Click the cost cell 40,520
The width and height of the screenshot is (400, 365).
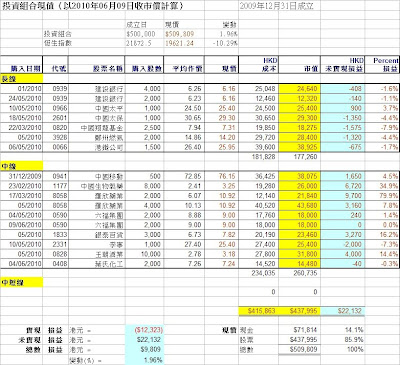(266, 206)
